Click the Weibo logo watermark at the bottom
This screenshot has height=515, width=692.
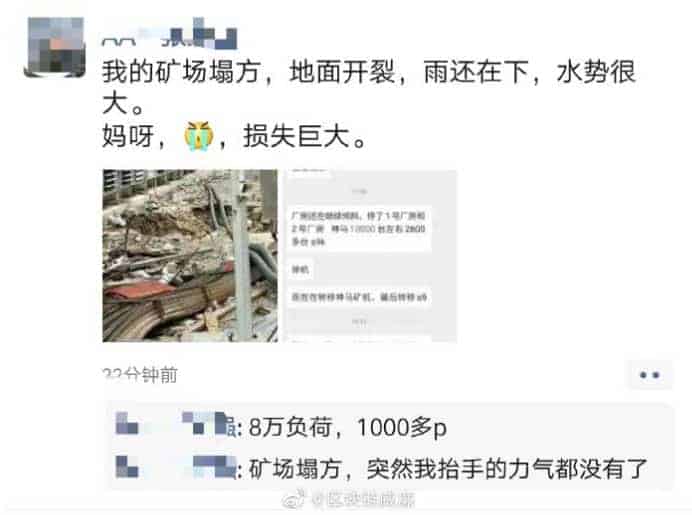click(x=294, y=498)
